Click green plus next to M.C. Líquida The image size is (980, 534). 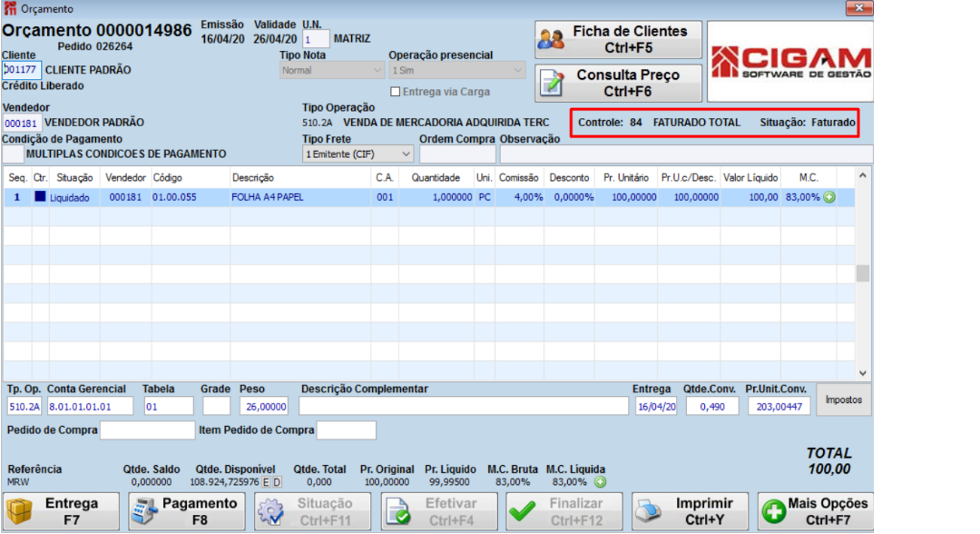click(x=600, y=482)
